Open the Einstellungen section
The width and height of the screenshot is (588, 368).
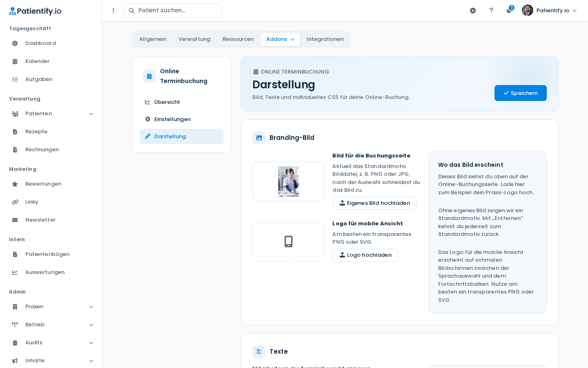[x=182, y=119]
